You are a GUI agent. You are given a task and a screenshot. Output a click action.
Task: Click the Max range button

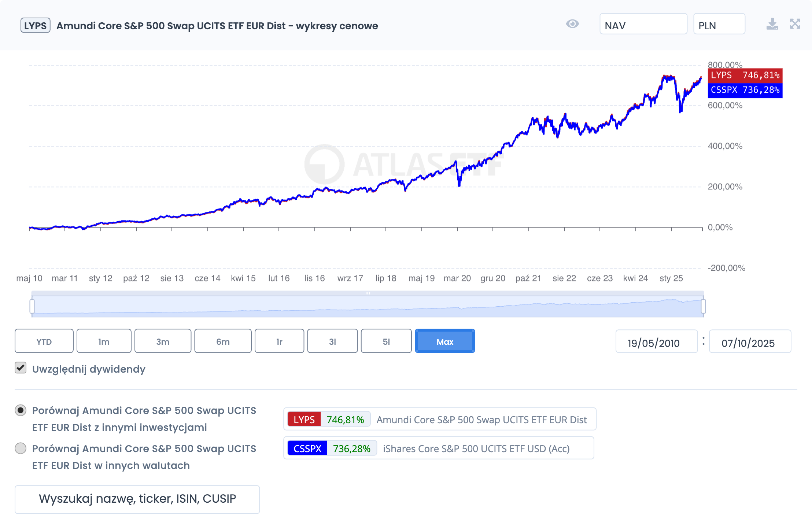click(445, 341)
